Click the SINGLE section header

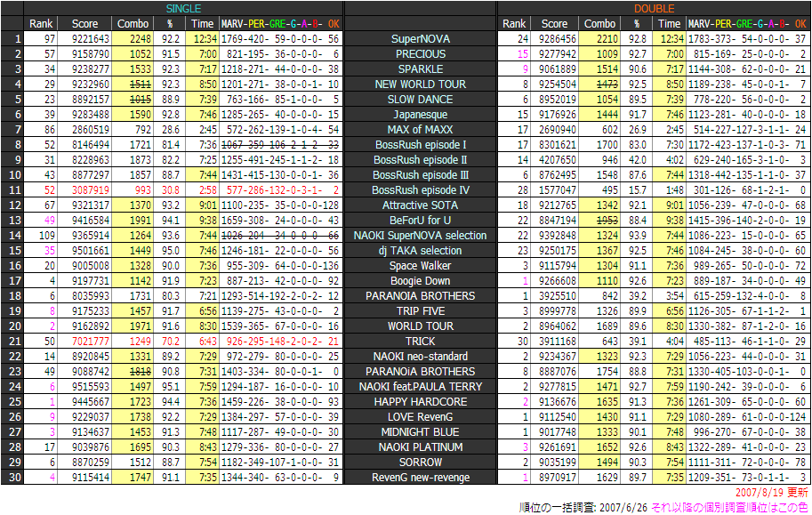point(183,9)
